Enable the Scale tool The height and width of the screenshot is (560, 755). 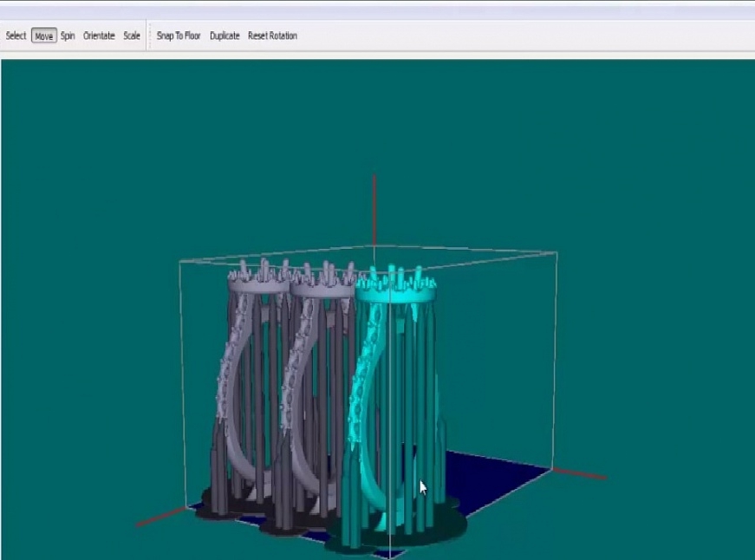[x=132, y=36]
